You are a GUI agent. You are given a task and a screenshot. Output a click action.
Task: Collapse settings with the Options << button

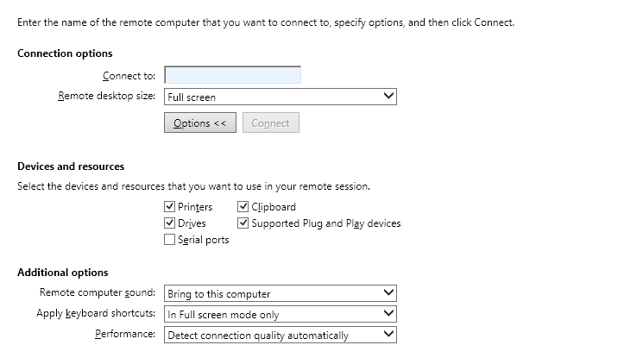point(200,122)
